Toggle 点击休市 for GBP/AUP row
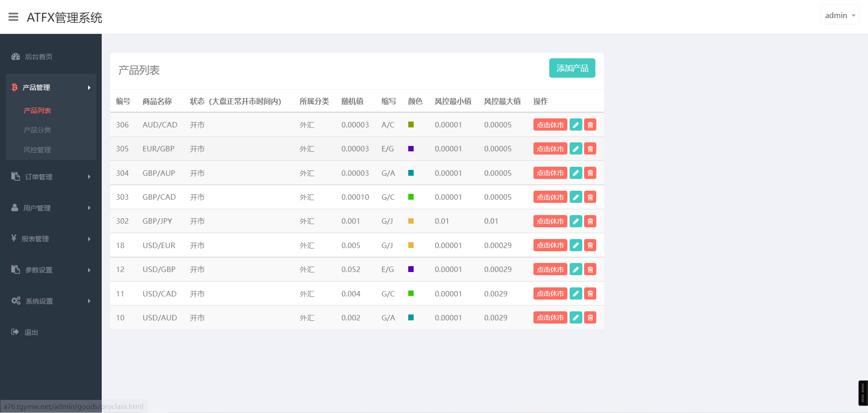The width and height of the screenshot is (868, 413). [550, 173]
